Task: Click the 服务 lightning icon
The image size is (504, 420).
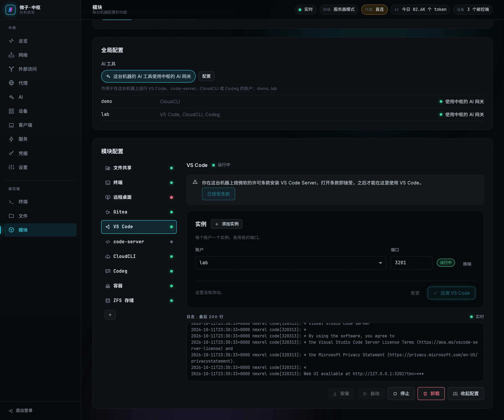Action: pyautogui.click(x=11, y=139)
